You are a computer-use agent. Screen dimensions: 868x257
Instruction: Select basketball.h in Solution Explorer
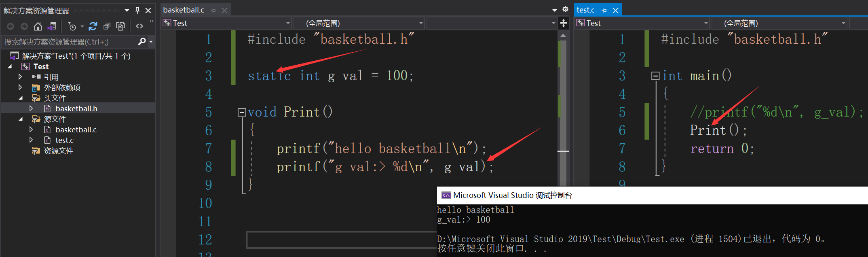click(76, 108)
